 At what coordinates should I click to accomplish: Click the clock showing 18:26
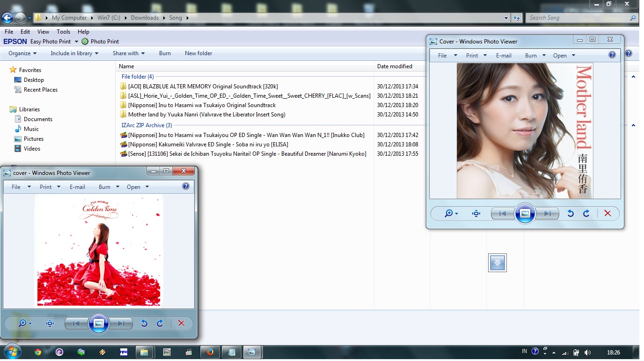[x=613, y=352]
